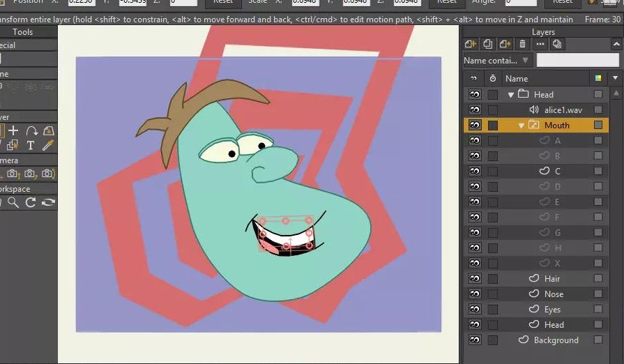This screenshot has height=364, width=624.
Task: Hide the Eyes layer
Action: click(474, 309)
